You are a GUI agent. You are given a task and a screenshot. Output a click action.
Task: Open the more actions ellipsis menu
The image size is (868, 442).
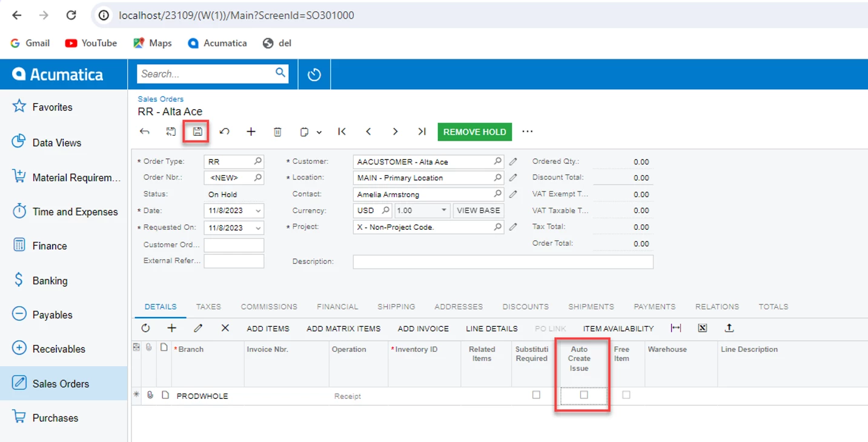click(x=528, y=132)
